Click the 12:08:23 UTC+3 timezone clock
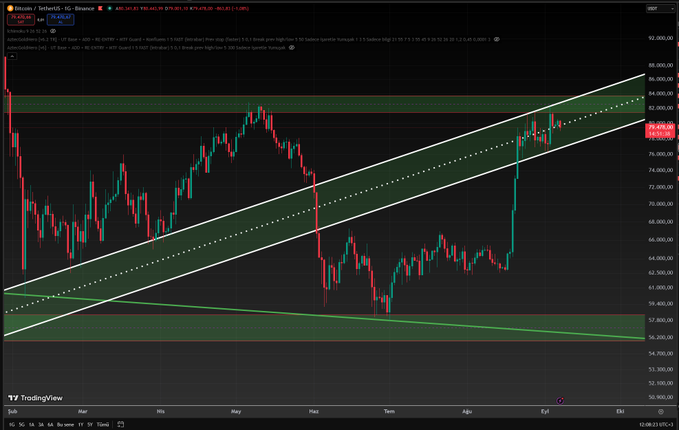This screenshot has height=430, width=679. coord(656,425)
